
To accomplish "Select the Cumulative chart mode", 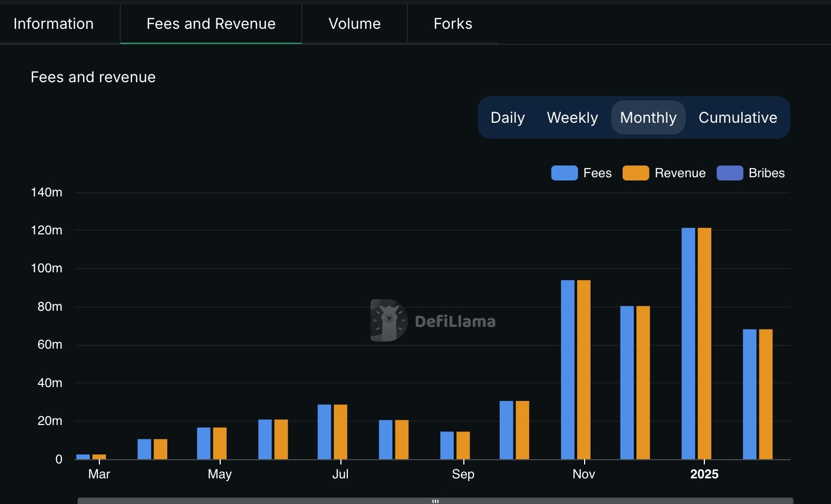I will click(737, 117).
